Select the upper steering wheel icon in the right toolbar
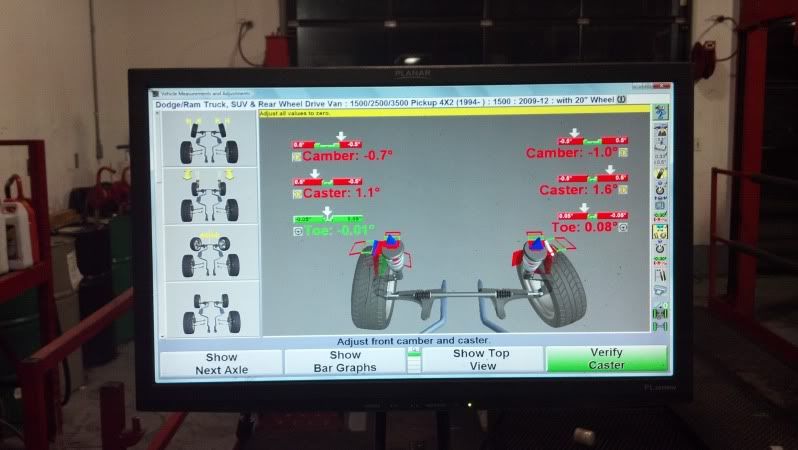Viewport: 798px width, 450px height. [x=661, y=189]
